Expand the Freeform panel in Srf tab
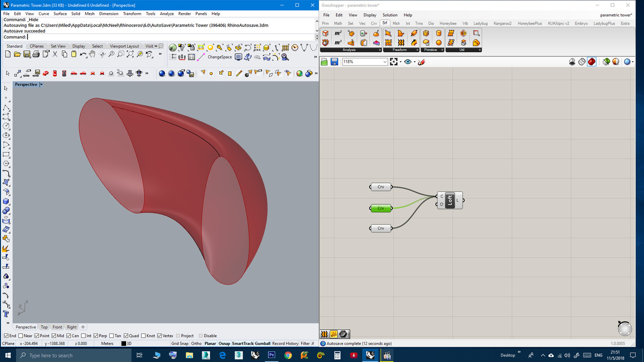Screen dimensions: 644x362 point(417,50)
